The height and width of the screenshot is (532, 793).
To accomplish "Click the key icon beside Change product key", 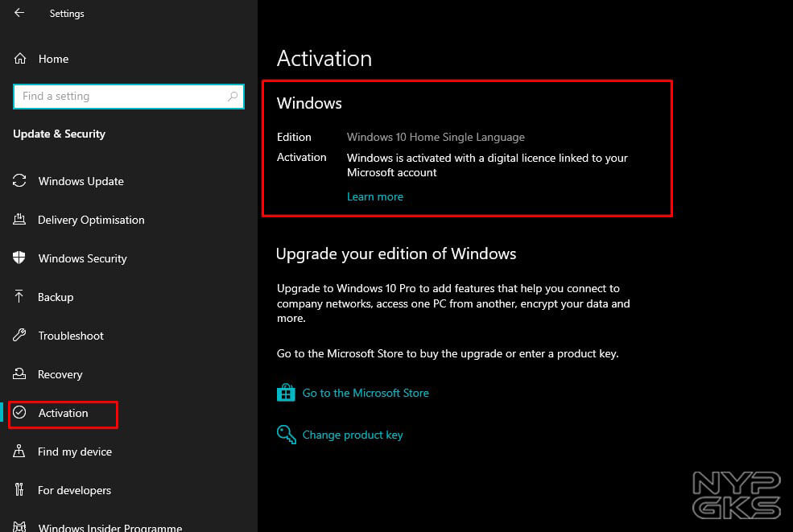I will click(x=286, y=435).
